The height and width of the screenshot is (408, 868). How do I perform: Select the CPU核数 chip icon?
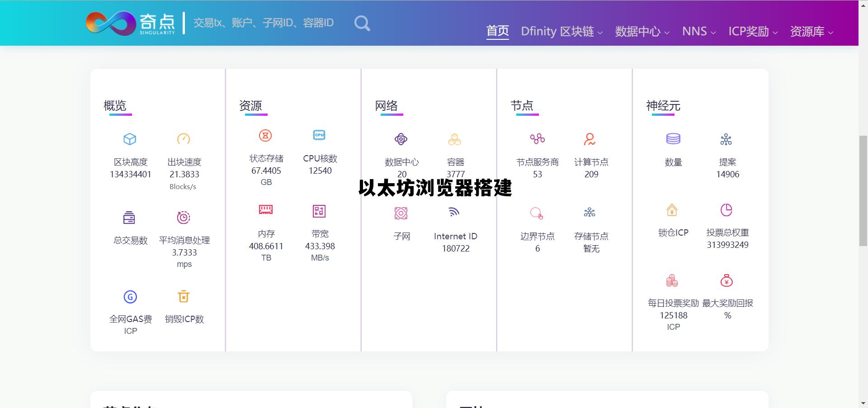click(x=319, y=135)
